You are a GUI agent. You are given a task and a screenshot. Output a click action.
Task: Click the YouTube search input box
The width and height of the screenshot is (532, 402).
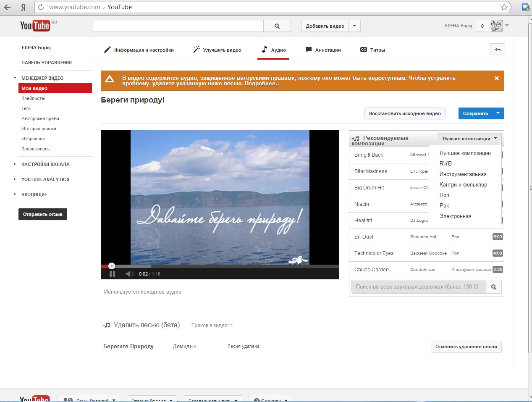click(178, 26)
